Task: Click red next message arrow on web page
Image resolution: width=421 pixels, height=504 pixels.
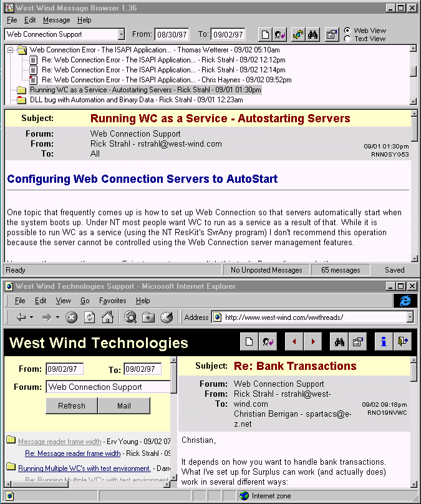Action: [x=312, y=342]
